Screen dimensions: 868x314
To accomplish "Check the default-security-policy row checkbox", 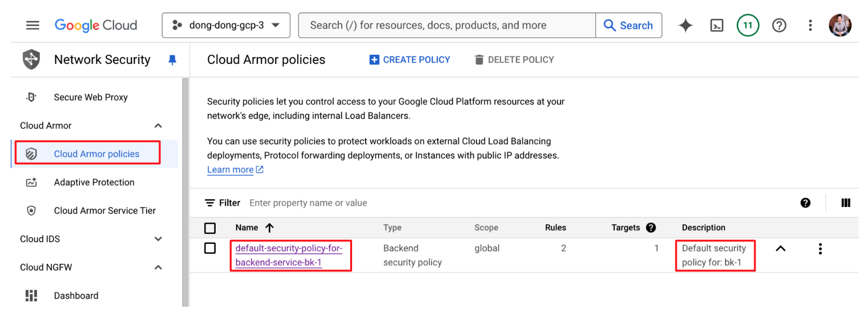I will click(x=210, y=248).
